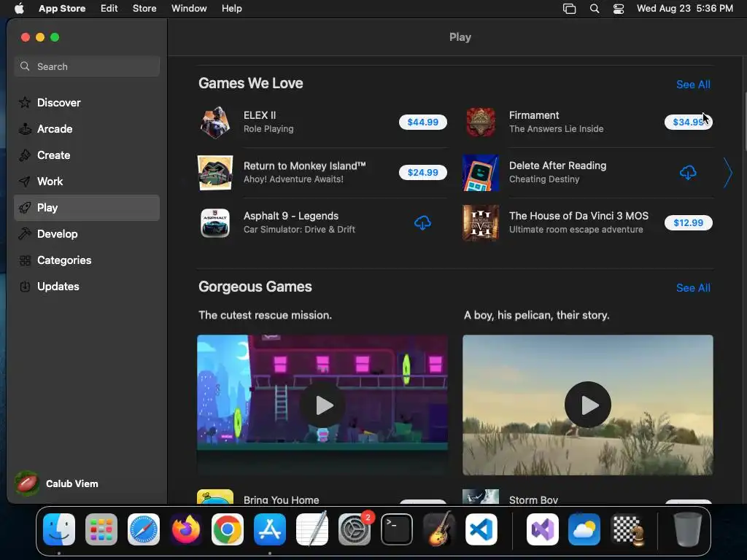This screenshot has width=747, height=560.
Task: Open Spotlight search in the menu bar
Action: (x=594, y=9)
